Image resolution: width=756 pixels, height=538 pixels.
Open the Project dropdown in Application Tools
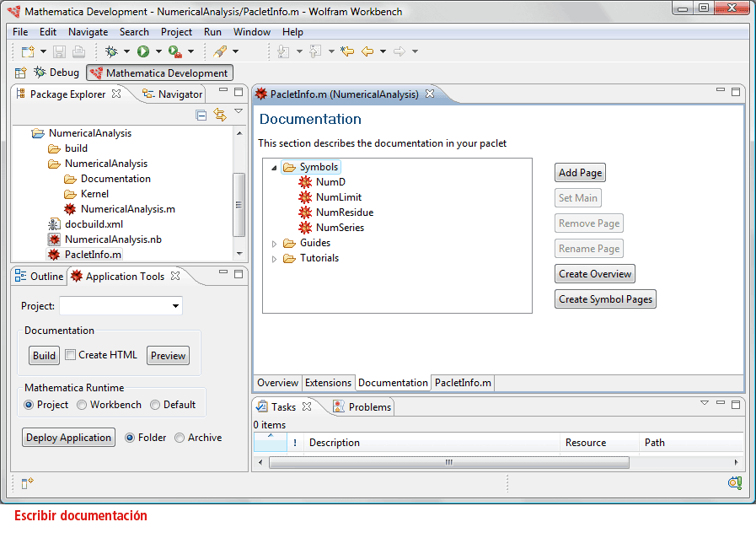point(175,306)
